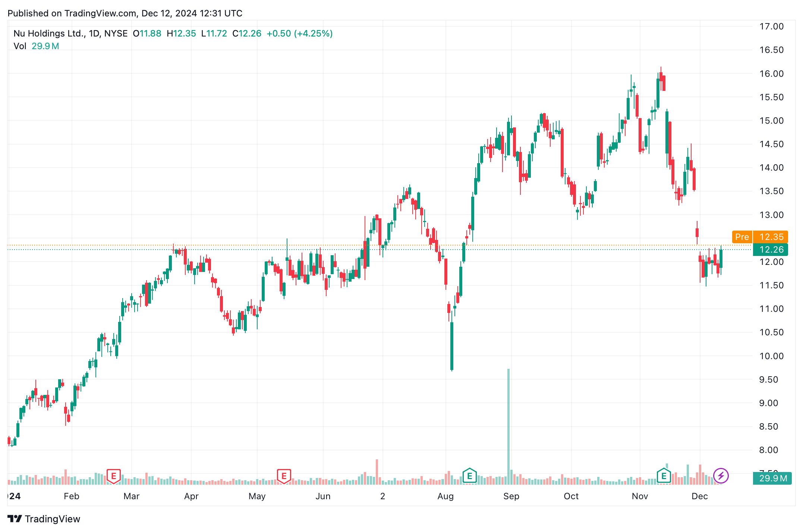Click the open value O11.88
The image size is (803, 532).
pyautogui.click(x=147, y=34)
